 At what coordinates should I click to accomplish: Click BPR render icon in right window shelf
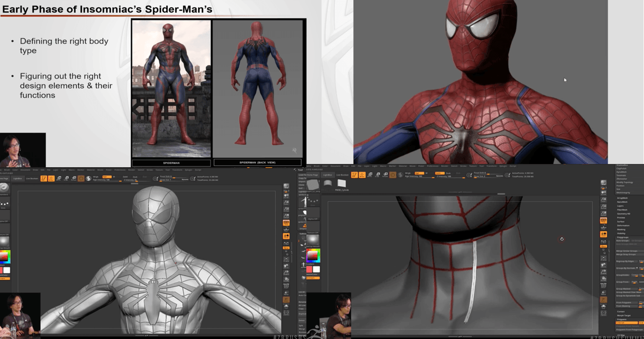point(604,182)
